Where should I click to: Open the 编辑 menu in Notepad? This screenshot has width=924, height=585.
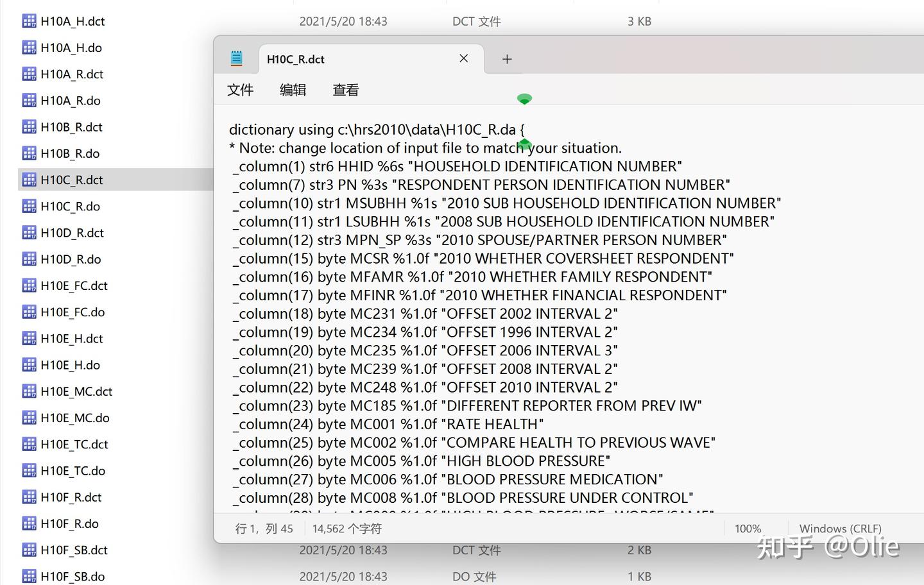[293, 90]
